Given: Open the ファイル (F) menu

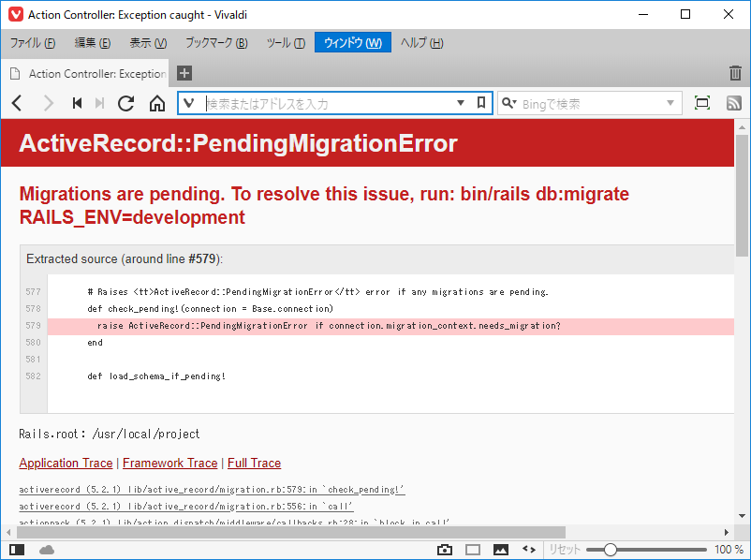Looking at the screenshot, I should [33, 43].
